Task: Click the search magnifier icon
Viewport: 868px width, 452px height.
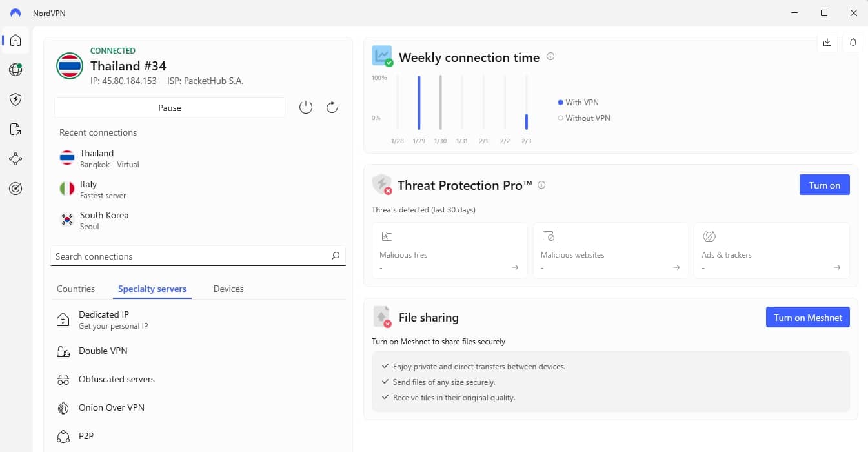Action: (x=335, y=256)
